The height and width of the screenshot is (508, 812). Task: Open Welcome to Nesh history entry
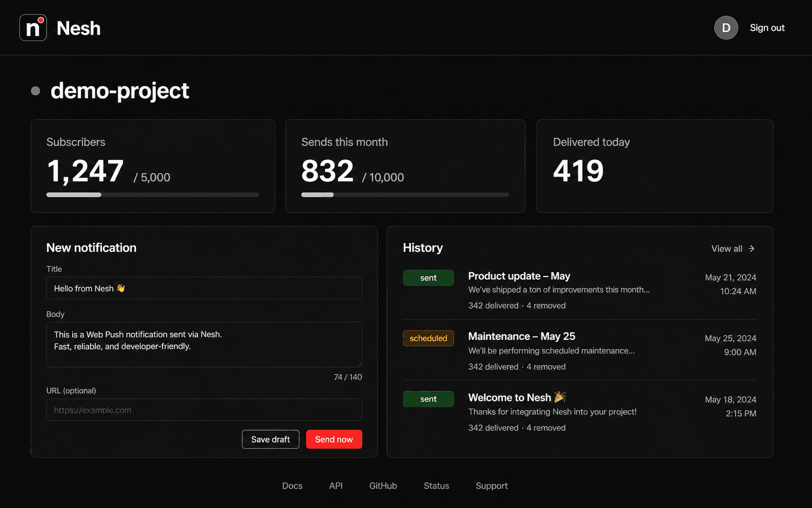coord(580,412)
